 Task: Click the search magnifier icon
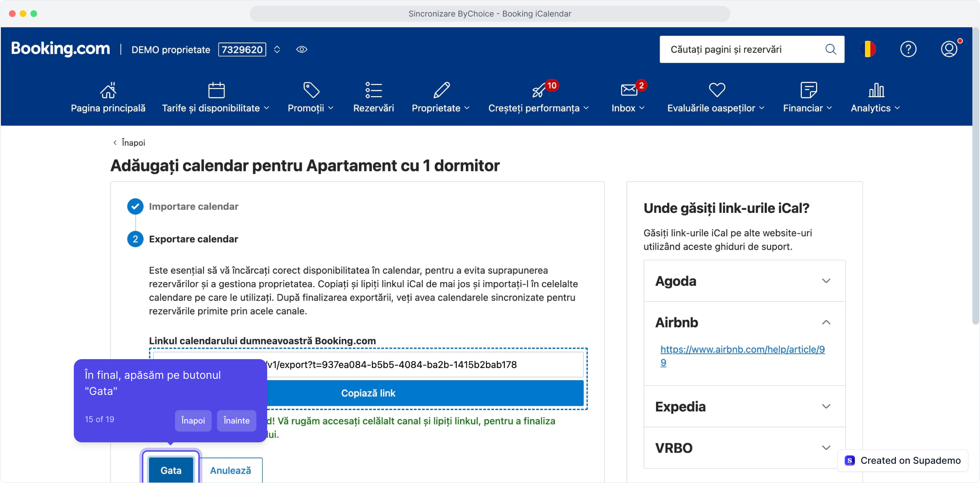coord(831,49)
